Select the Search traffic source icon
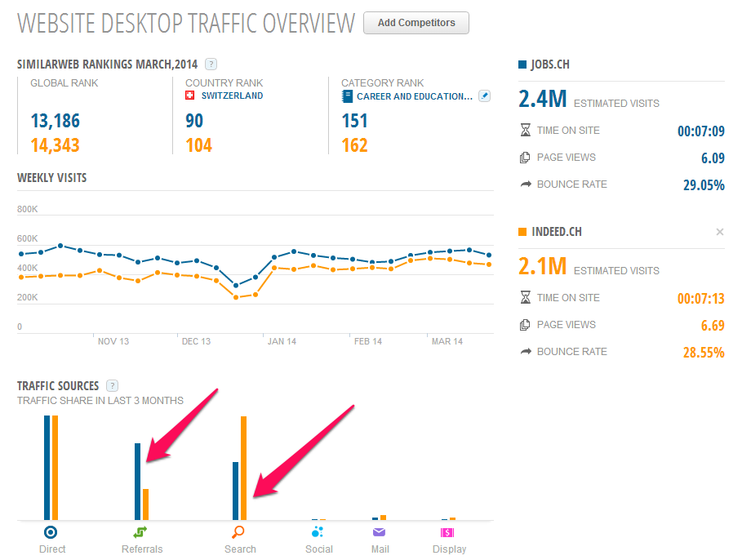 point(238,532)
